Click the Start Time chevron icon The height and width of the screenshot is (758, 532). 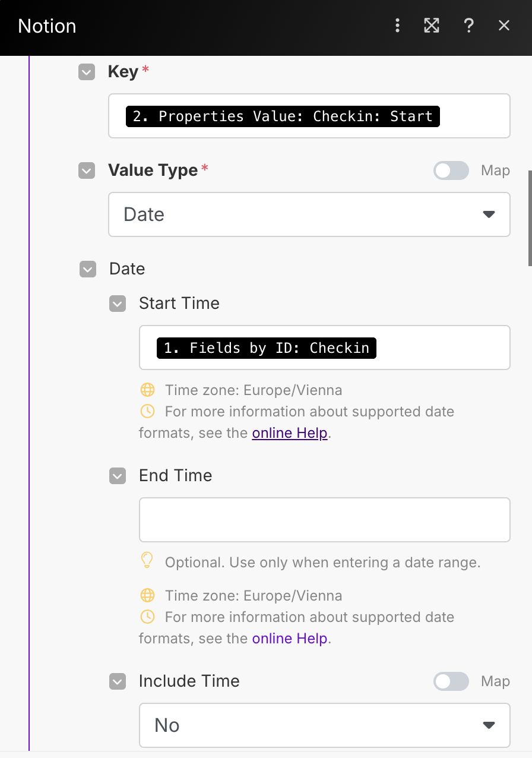(x=118, y=304)
